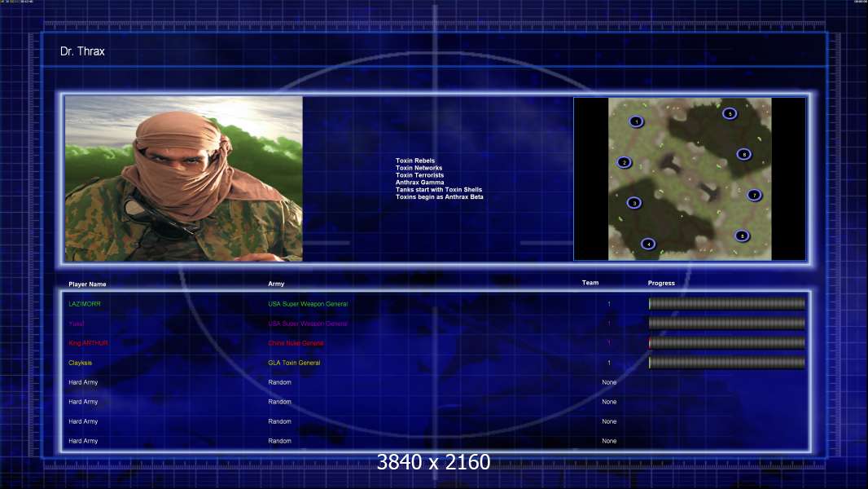
Task: Click Random army in first Hard Army row
Action: click(x=279, y=382)
